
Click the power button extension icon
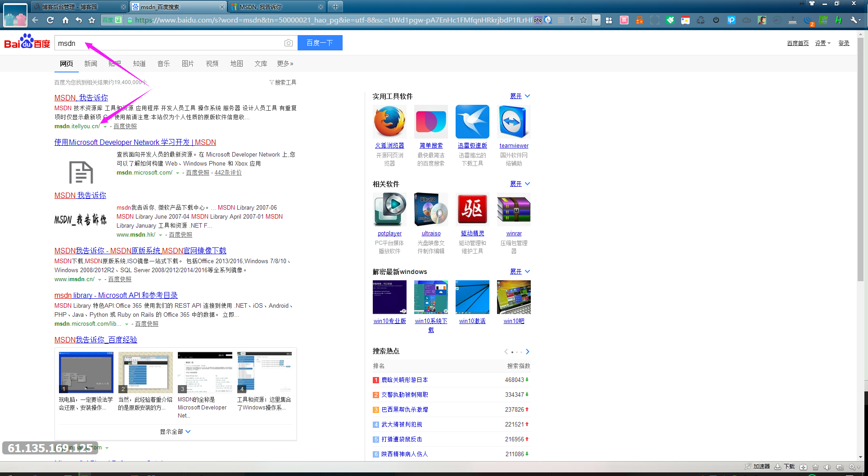click(716, 20)
